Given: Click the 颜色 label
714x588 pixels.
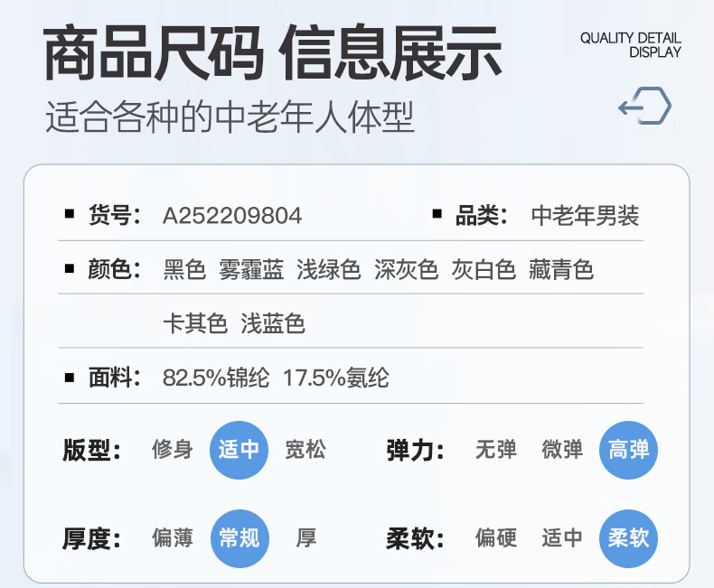Looking at the screenshot, I should click(x=114, y=269).
